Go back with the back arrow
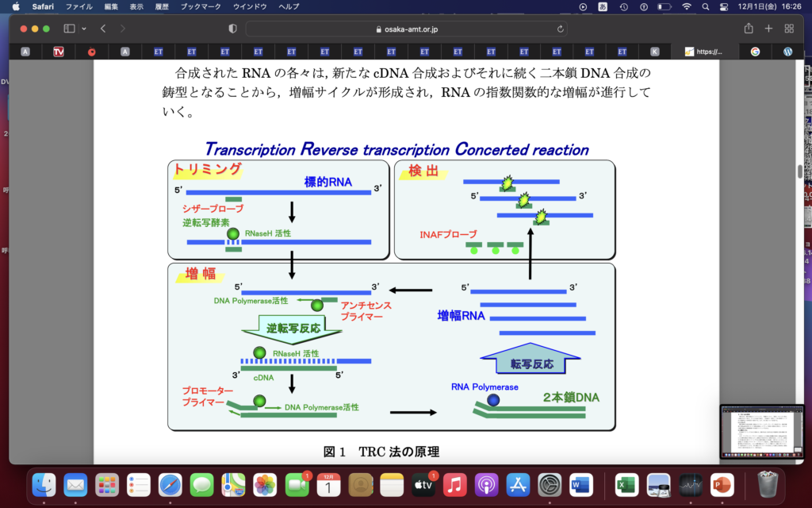 tap(103, 29)
